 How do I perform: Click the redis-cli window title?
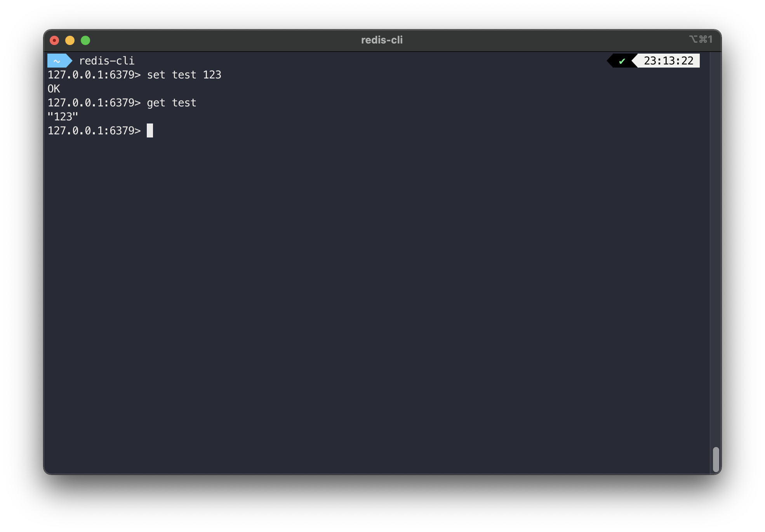[x=382, y=40]
